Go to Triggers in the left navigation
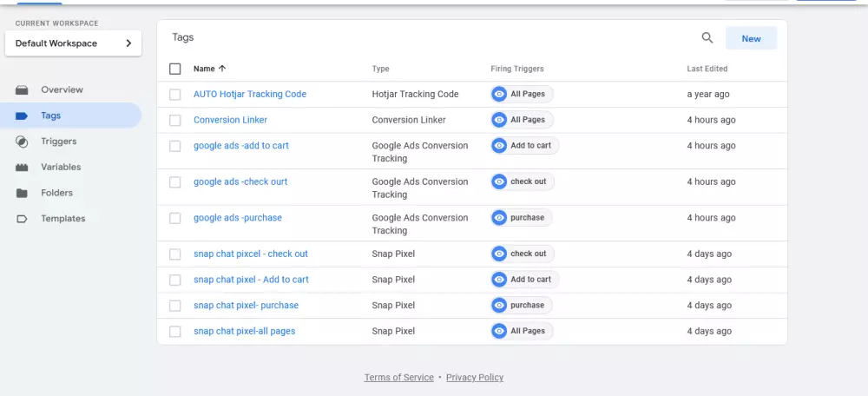The height and width of the screenshot is (396, 868). [x=58, y=142]
